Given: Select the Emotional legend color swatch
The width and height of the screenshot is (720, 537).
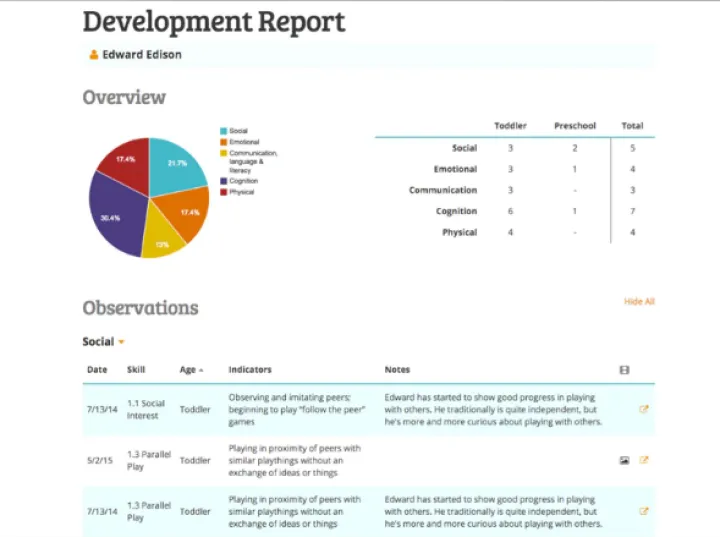Looking at the screenshot, I should [x=223, y=143].
